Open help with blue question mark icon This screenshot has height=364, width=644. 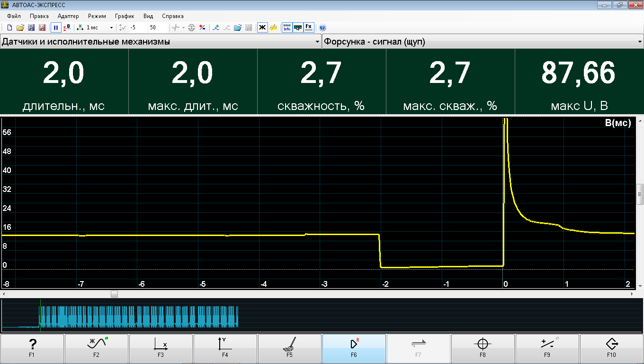[322, 27]
